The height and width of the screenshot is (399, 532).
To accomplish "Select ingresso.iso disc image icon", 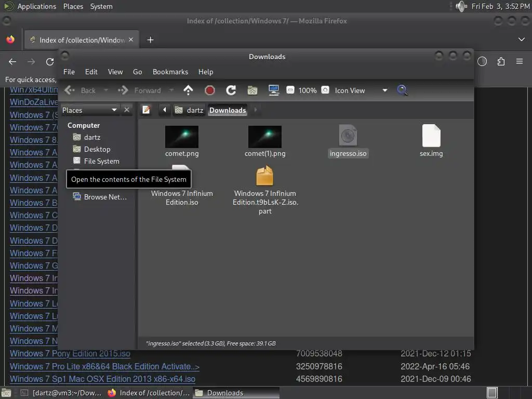I will (x=348, y=136).
